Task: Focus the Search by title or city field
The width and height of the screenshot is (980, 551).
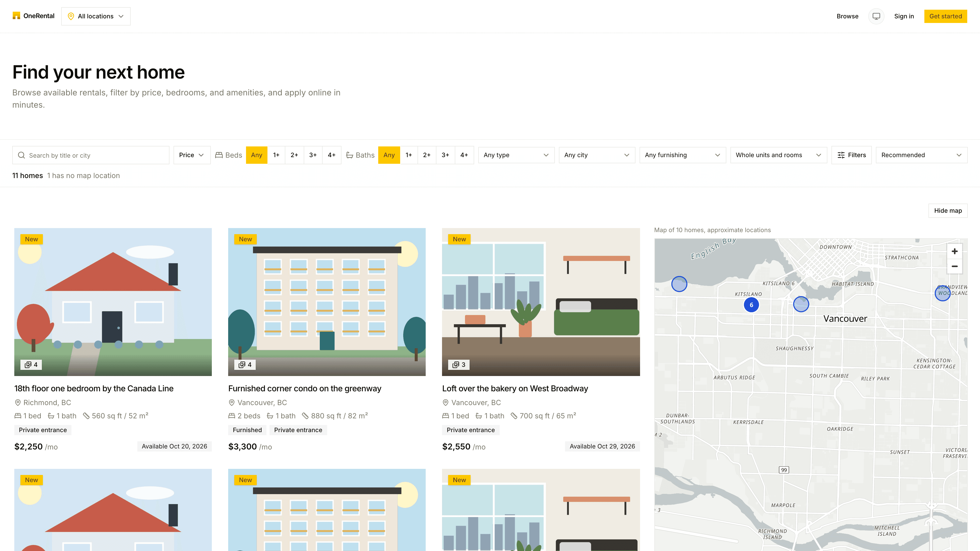Action: pos(91,155)
